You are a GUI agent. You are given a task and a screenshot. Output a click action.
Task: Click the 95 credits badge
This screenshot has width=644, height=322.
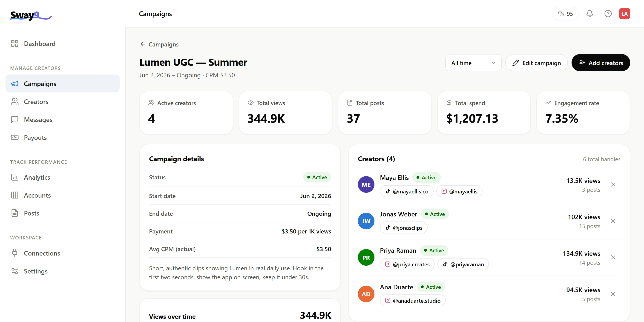(565, 14)
